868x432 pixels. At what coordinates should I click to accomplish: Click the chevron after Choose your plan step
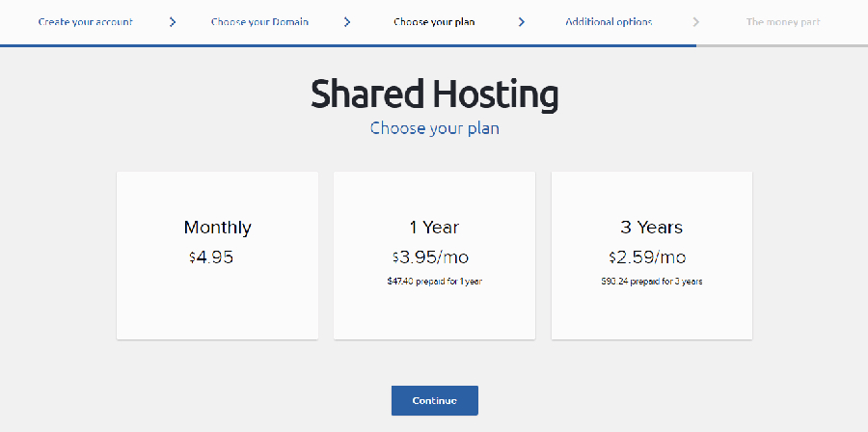521,21
